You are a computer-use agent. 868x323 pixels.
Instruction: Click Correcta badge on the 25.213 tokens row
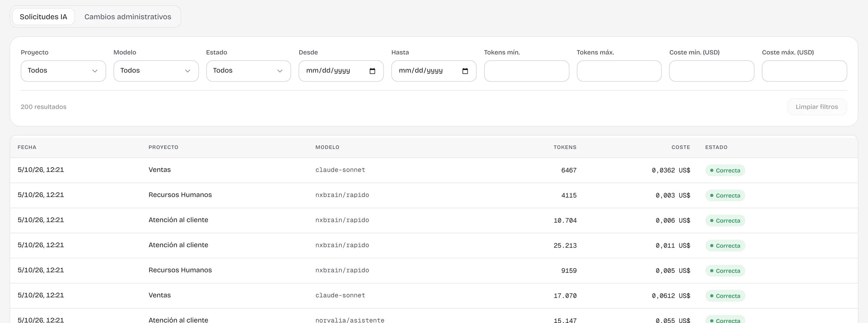point(725,246)
